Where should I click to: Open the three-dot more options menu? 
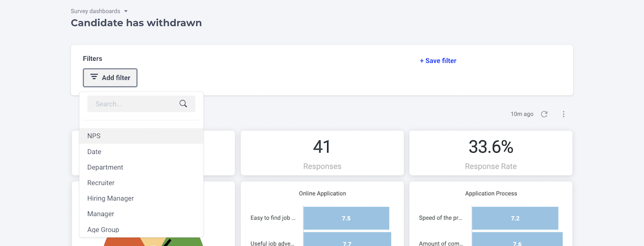click(x=563, y=114)
